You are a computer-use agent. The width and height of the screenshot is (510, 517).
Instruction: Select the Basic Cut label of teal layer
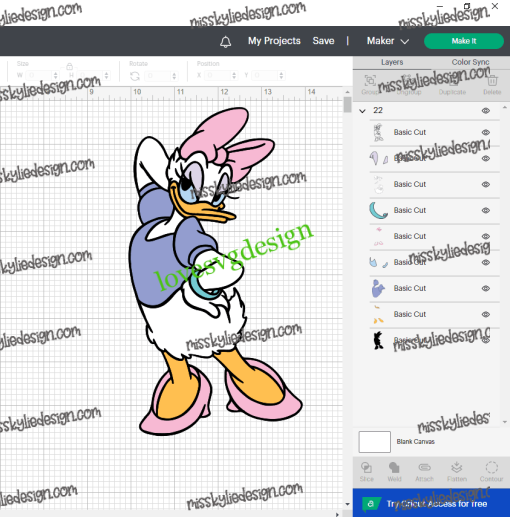(410, 210)
